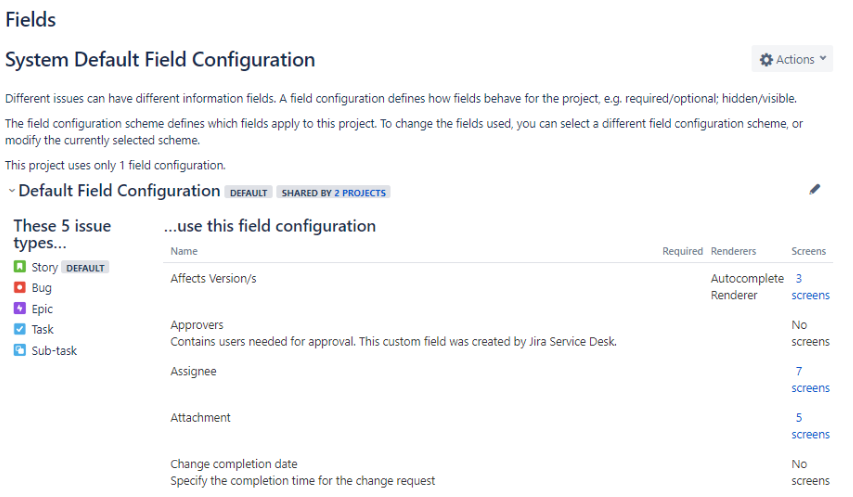
Task: Click the purple Epic issue type icon
Action: (x=20, y=308)
